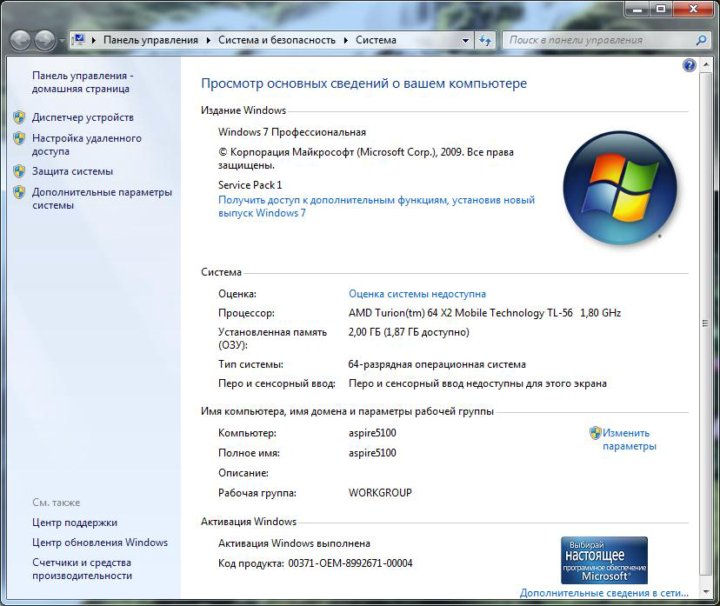Click the Back navigation arrow button
The height and width of the screenshot is (606, 720).
click(x=22, y=40)
